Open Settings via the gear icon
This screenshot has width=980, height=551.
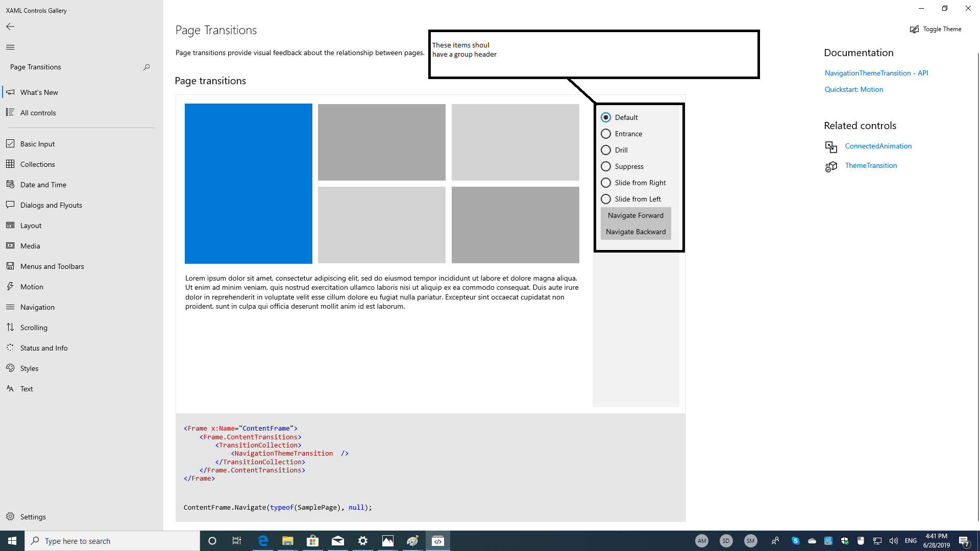(10, 516)
